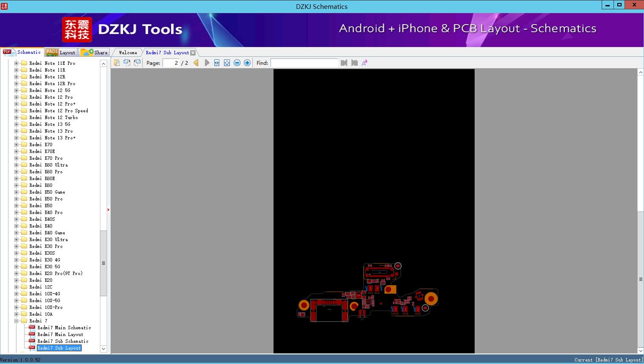Close the Redmi7 Sub Layout tab
The height and width of the screenshot is (364, 644).
coord(193,53)
